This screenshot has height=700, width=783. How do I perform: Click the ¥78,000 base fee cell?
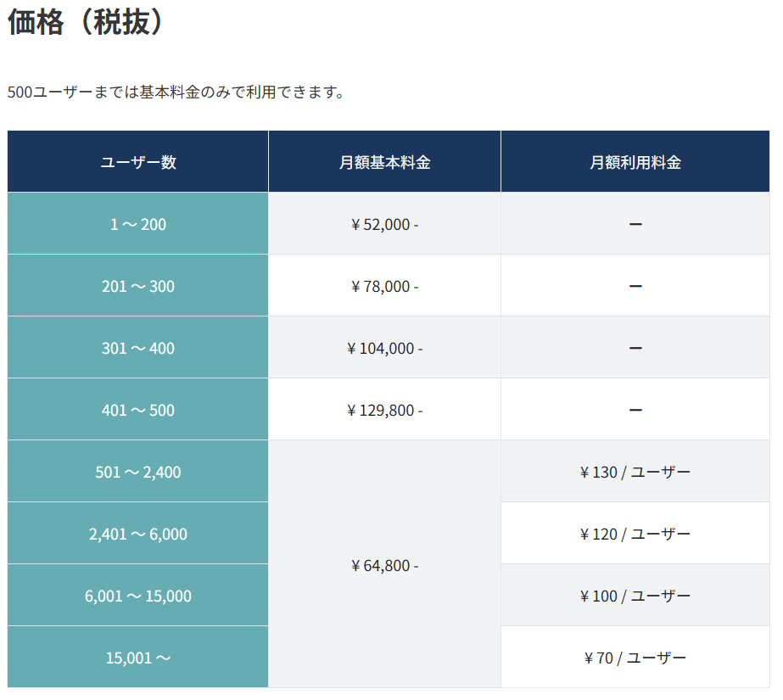[x=384, y=287]
